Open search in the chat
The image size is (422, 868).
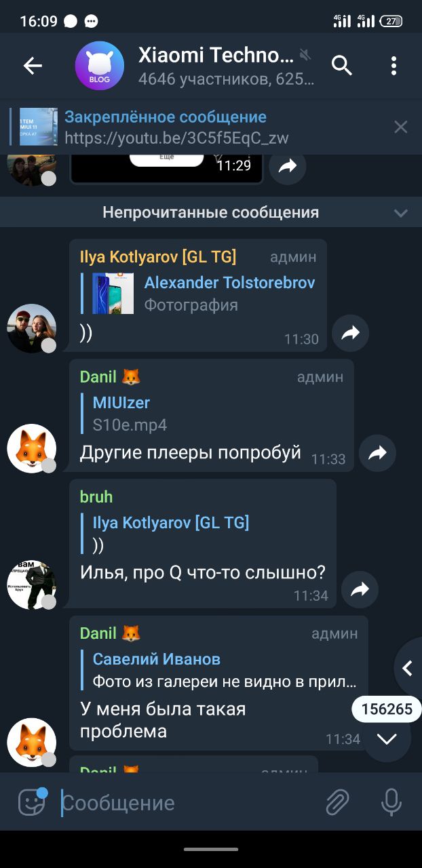click(x=342, y=66)
